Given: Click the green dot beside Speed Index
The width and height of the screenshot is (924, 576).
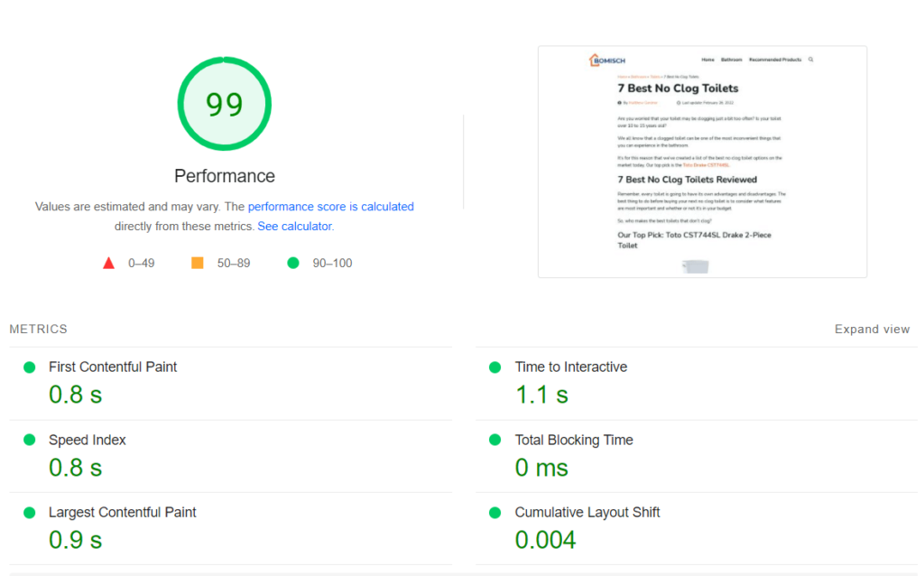Looking at the screenshot, I should click(29, 440).
